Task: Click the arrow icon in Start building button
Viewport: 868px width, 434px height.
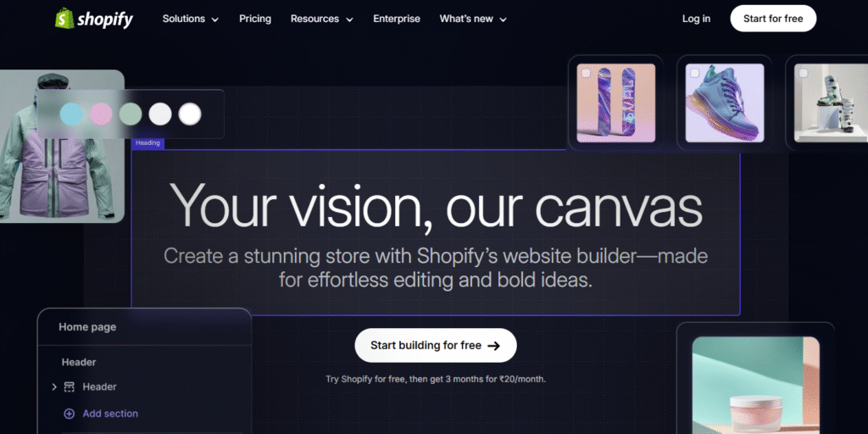Action: point(494,346)
